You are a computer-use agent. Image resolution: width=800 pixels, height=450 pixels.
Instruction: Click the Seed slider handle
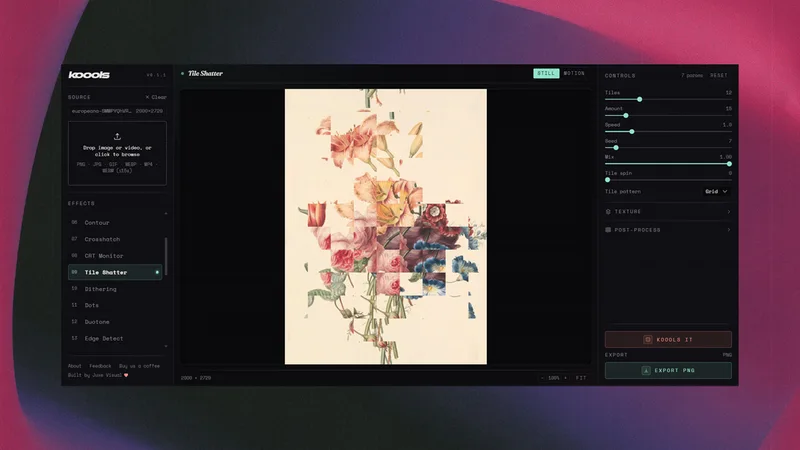click(616, 148)
